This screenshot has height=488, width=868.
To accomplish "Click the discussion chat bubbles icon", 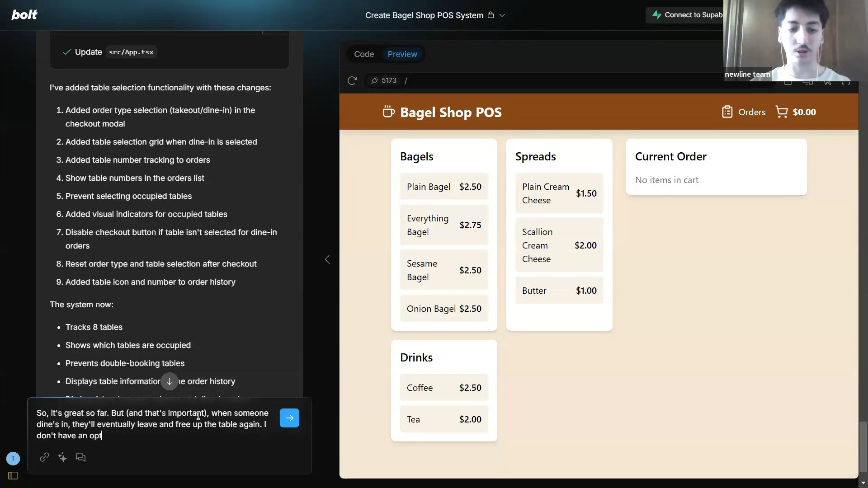I will point(80,457).
